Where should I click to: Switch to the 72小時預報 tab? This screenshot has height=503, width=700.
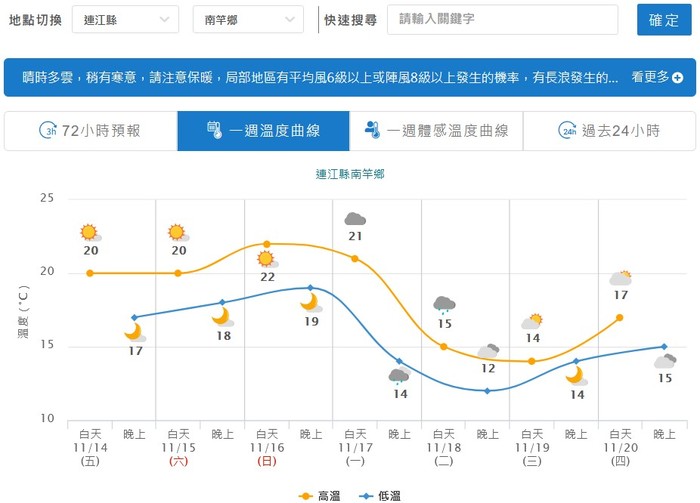tap(90, 130)
